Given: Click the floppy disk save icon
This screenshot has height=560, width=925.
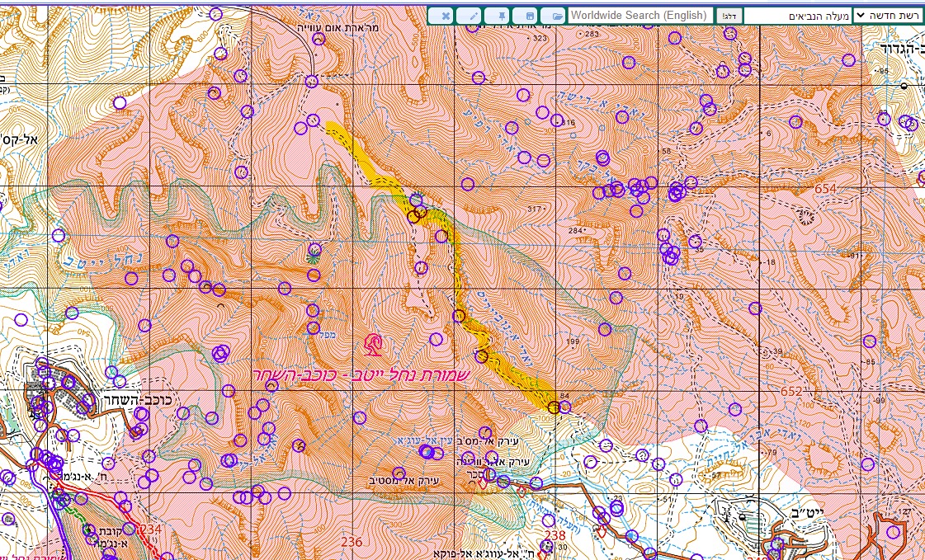Looking at the screenshot, I should (x=528, y=16).
